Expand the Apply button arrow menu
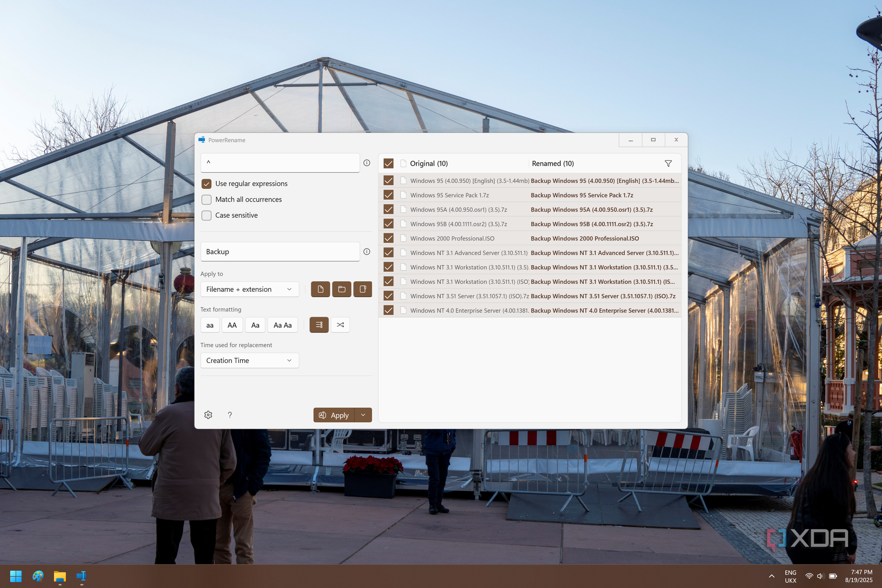This screenshot has height=588, width=882. click(363, 415)
